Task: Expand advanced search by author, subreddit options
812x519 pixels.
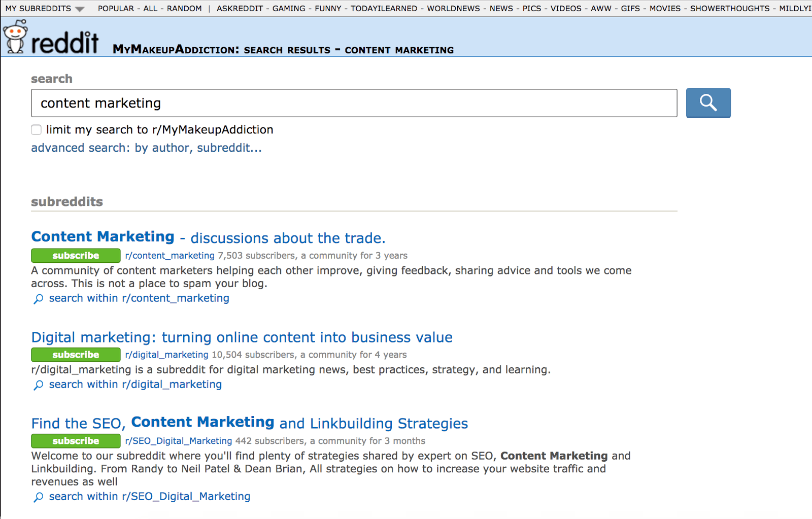Action: click(x=146, y=148)
